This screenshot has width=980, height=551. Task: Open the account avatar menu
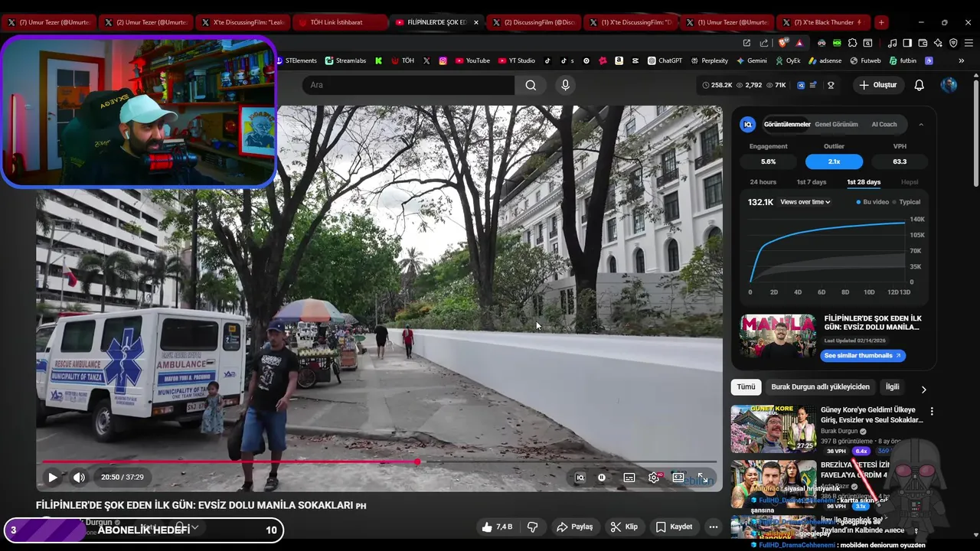949,85
